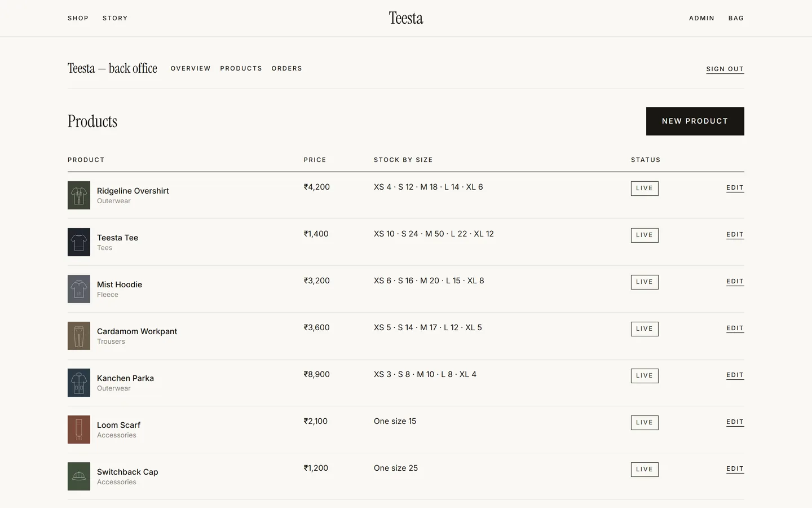The height and width of the screenshot is (508, 812).
Task: Click the 'Fleece' category label
Action: tap(108, 295)
